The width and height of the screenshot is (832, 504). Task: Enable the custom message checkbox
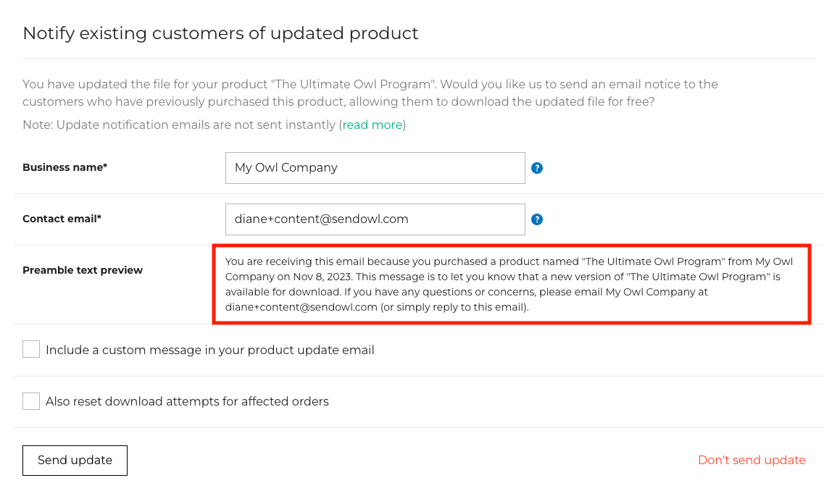pyautogui.click(x=31, y=350)
